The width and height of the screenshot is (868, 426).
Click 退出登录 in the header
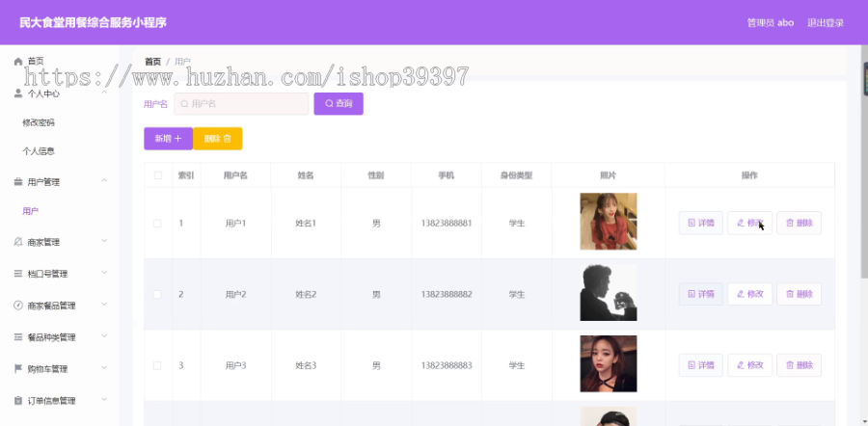click(826, 23)
